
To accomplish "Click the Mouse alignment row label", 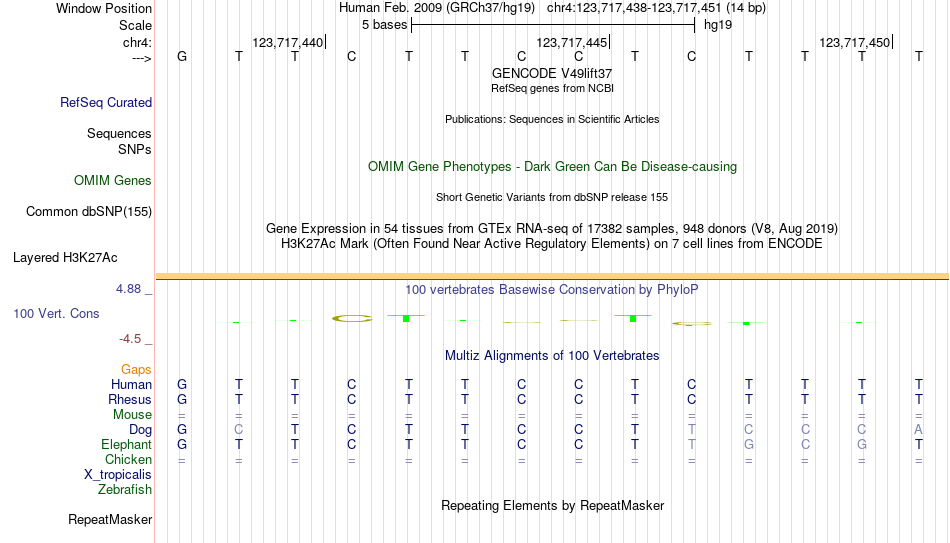I will coord(132,415).
